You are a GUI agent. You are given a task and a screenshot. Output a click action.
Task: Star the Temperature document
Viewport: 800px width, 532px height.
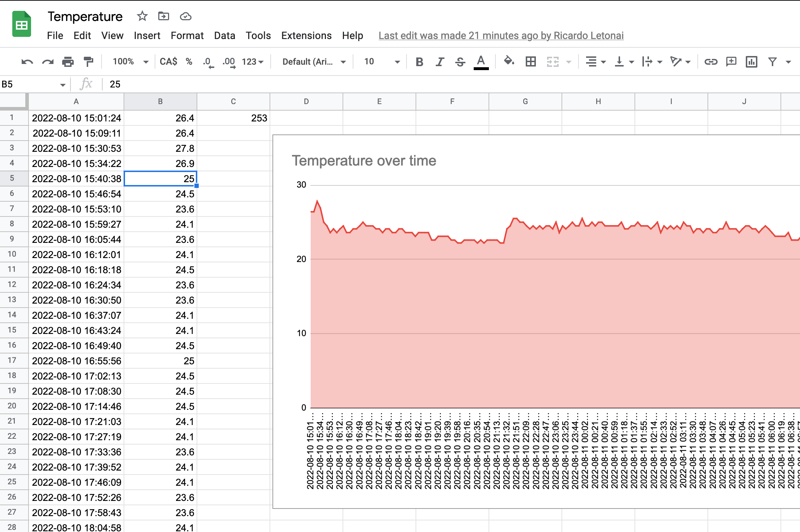[142, 16]
